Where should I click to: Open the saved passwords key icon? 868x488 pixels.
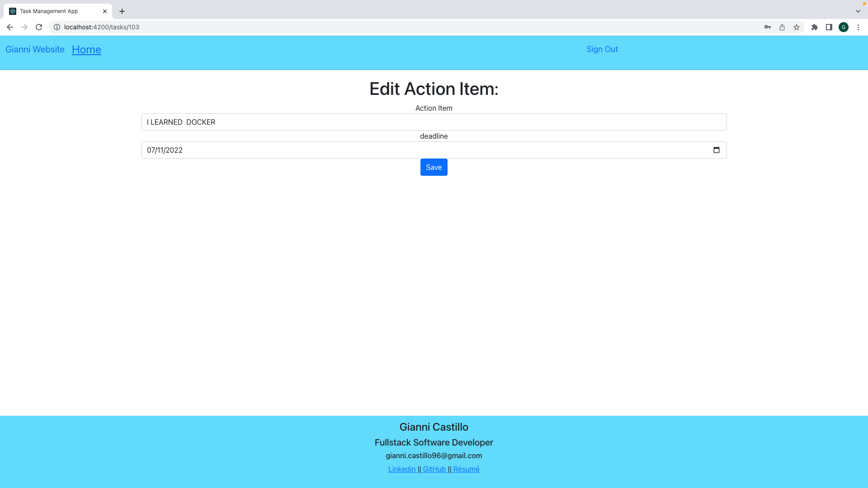767,27
